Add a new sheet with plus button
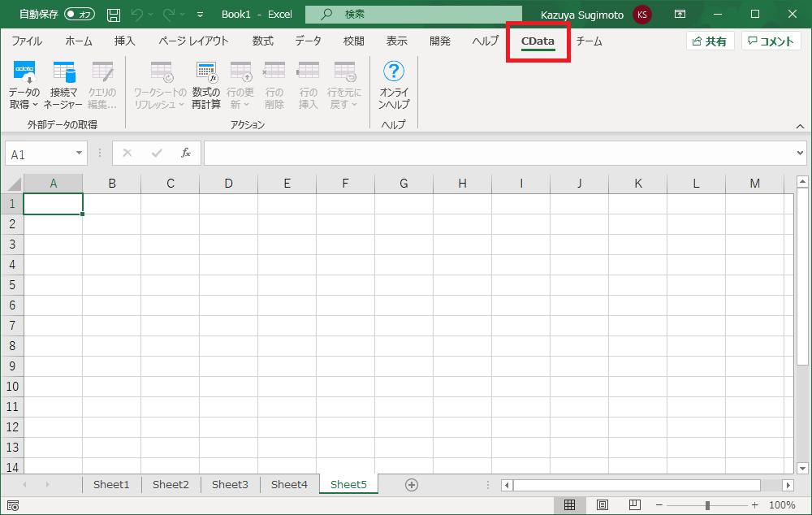The width and height of the screenshot is (812, 515). pos(412,485)
